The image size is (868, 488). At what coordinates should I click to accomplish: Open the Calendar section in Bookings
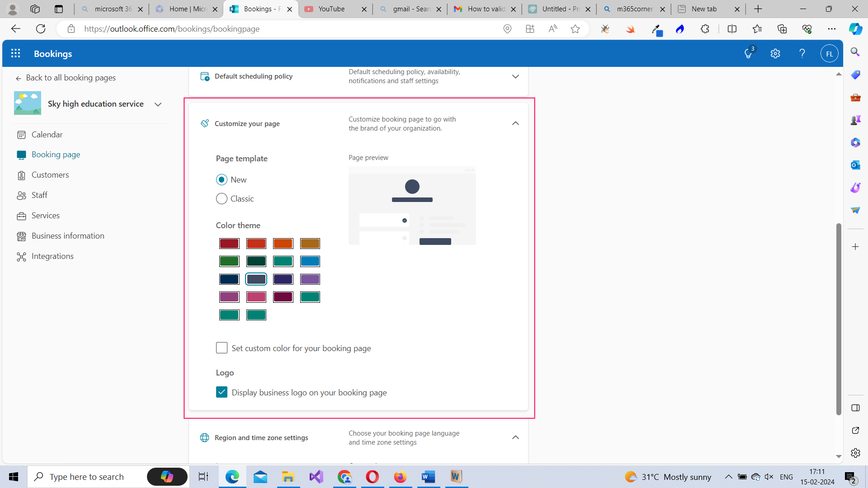tap(47, 134)
